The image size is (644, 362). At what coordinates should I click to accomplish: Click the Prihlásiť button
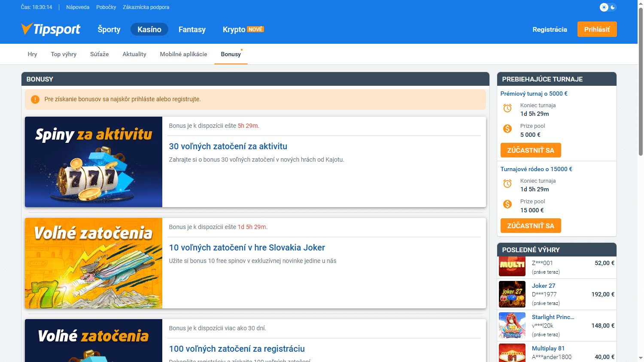(597, 29)
